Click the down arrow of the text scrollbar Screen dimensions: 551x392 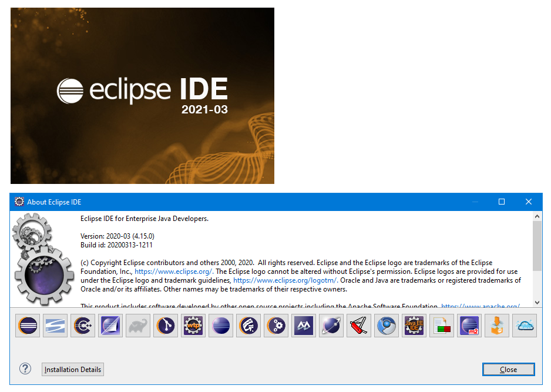537,302
